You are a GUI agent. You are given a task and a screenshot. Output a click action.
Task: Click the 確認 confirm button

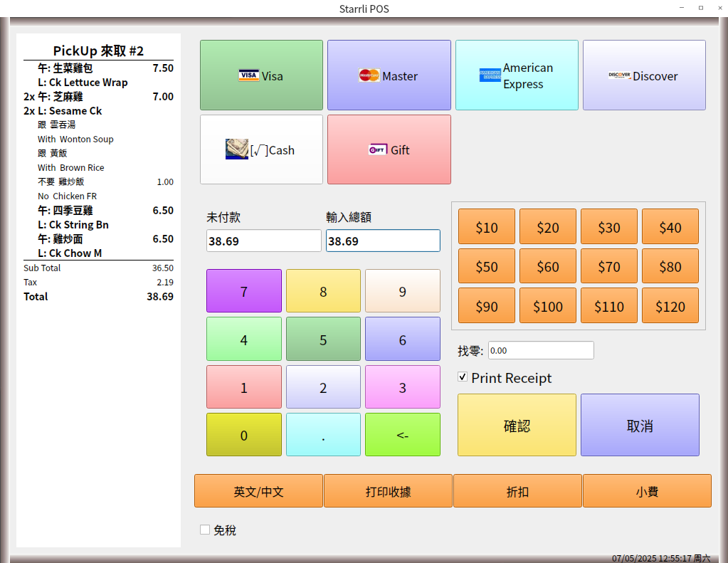517,426
